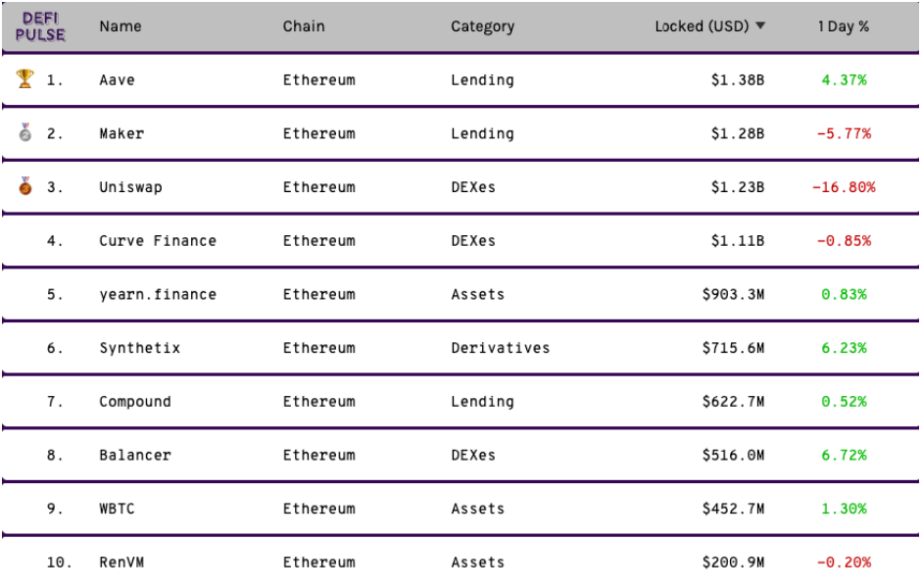Select the Compound row name
This screenshot has height=588, width=922.
pyautogui.click(x=135, y=402)
